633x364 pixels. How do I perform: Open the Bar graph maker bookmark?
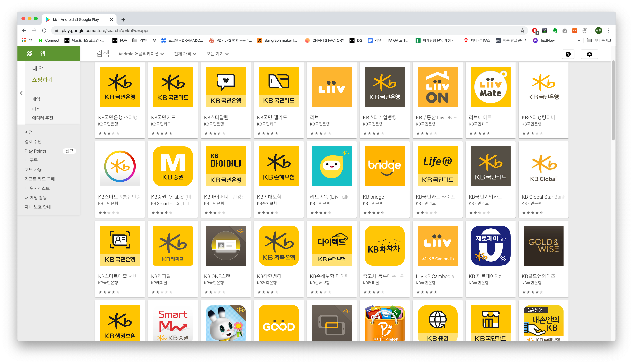[277, 40]
